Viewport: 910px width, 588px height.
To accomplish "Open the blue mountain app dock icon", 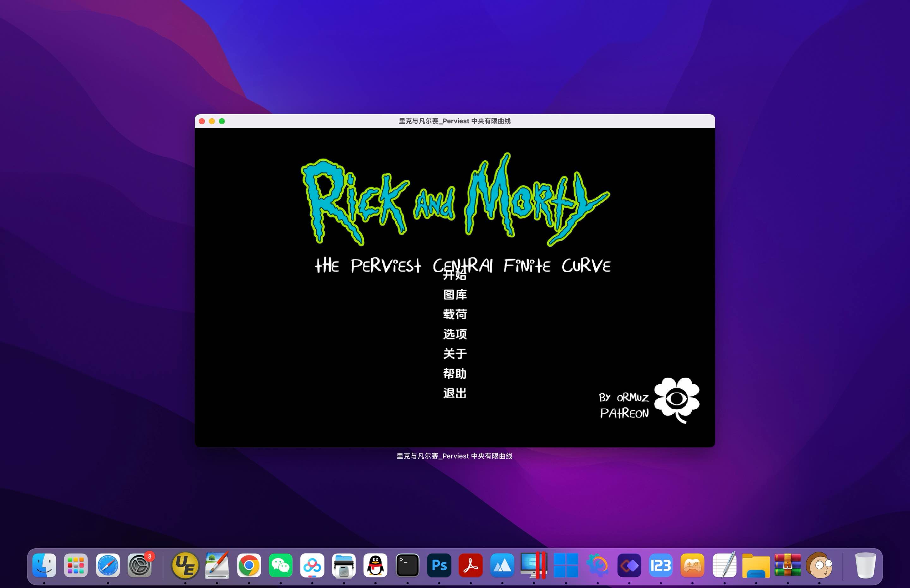I will pyautogui.click(x=502, y=565).
